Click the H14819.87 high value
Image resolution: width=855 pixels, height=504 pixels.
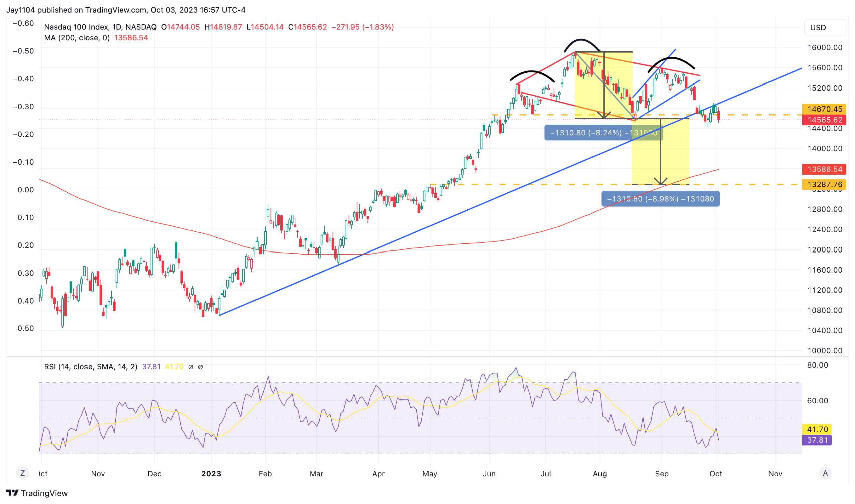[x=223, y=27]
